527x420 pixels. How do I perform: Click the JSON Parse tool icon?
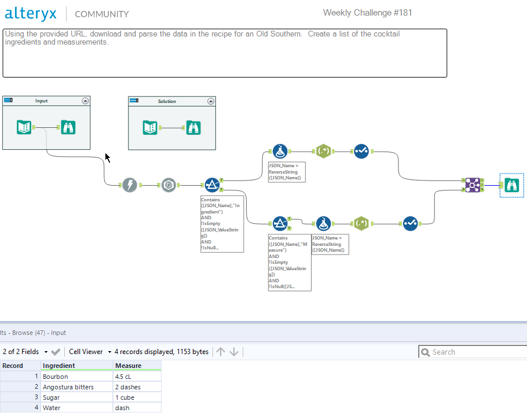point(169,185)
